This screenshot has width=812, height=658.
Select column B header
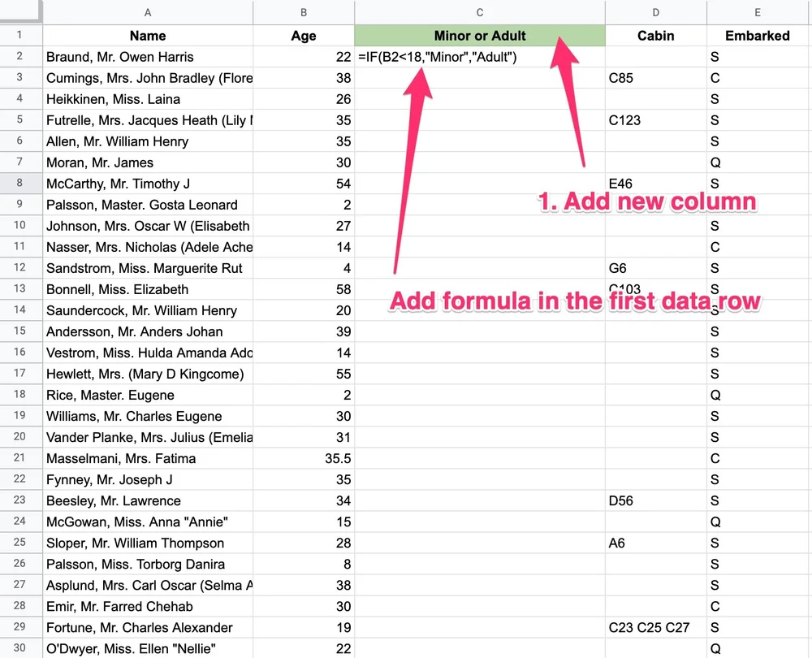[304, 12]
